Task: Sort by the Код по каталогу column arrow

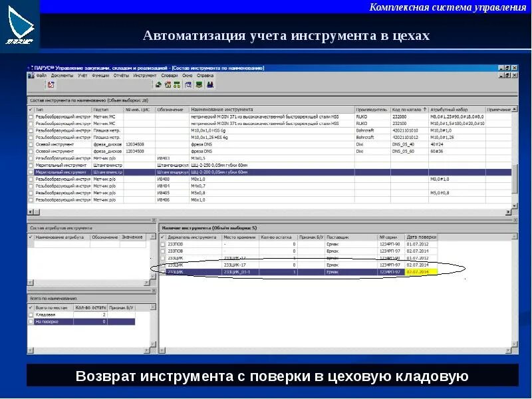Action: pos(424,110)
